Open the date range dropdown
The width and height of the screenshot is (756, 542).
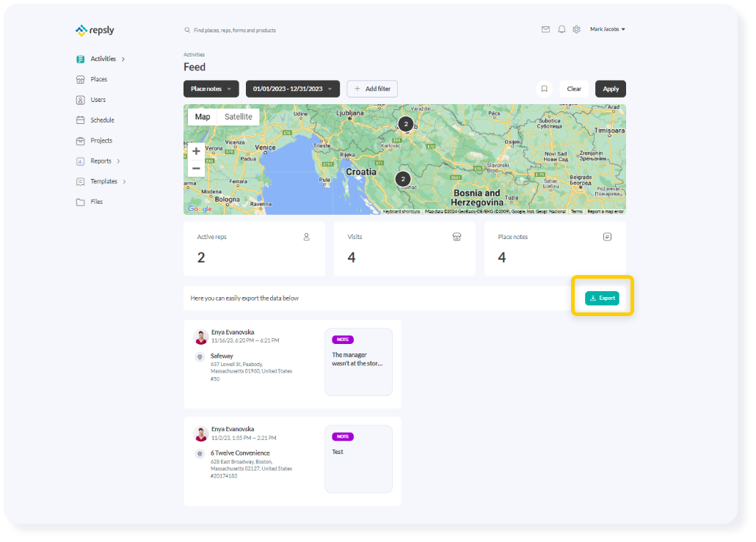tap(292, 89)
